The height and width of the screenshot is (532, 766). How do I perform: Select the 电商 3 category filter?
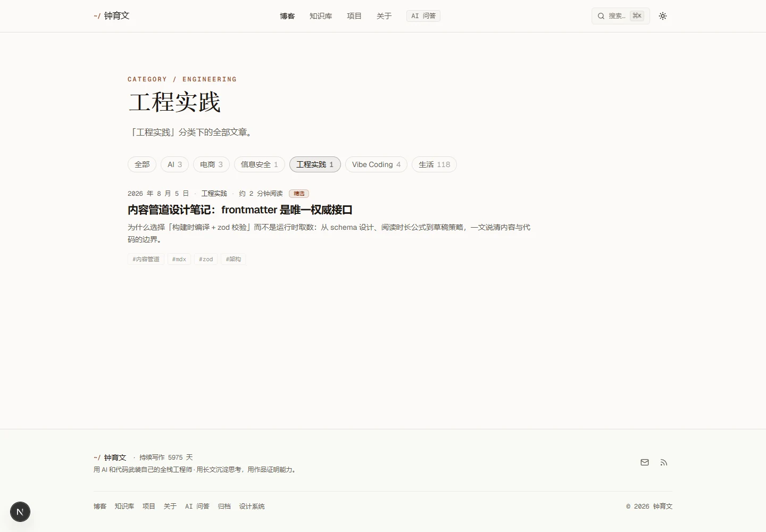tap(211, 164)
